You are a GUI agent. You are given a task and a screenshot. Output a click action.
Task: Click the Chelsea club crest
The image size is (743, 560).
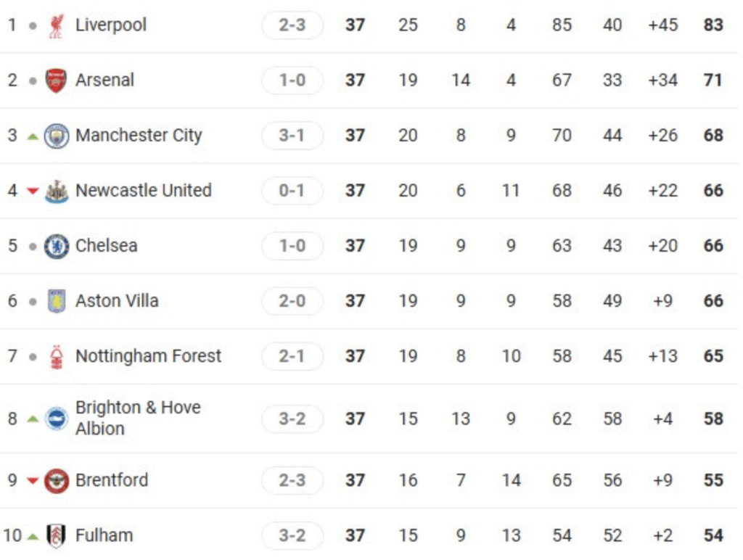[x=57, y=247]
